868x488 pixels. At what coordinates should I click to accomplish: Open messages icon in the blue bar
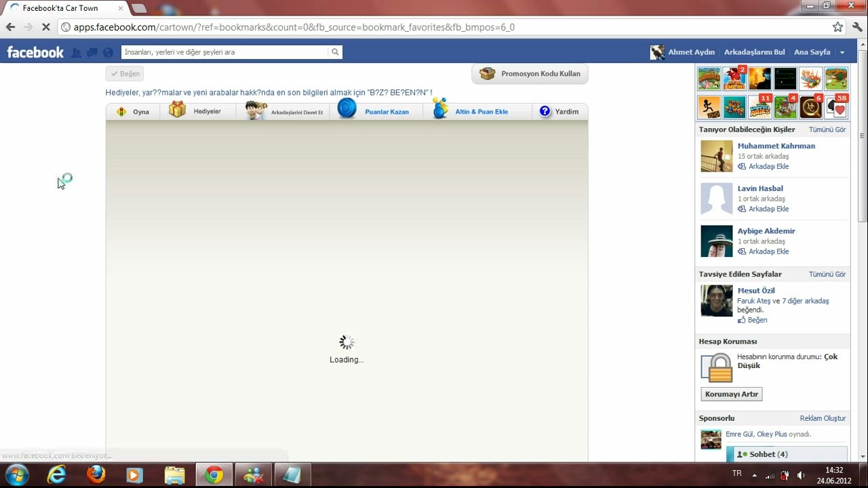(92, 52)
